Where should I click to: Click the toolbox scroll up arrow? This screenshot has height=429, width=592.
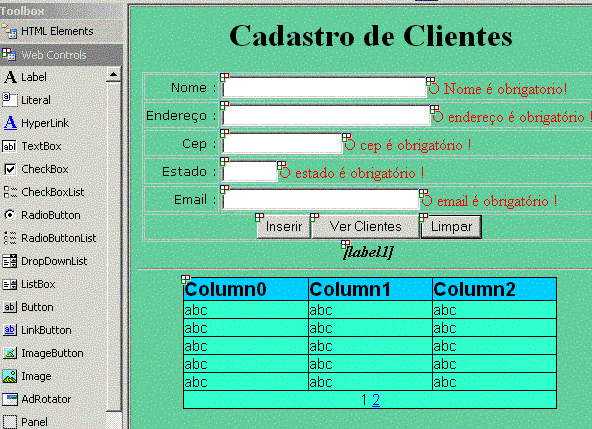pyautogui.click(x=113, y=74)
